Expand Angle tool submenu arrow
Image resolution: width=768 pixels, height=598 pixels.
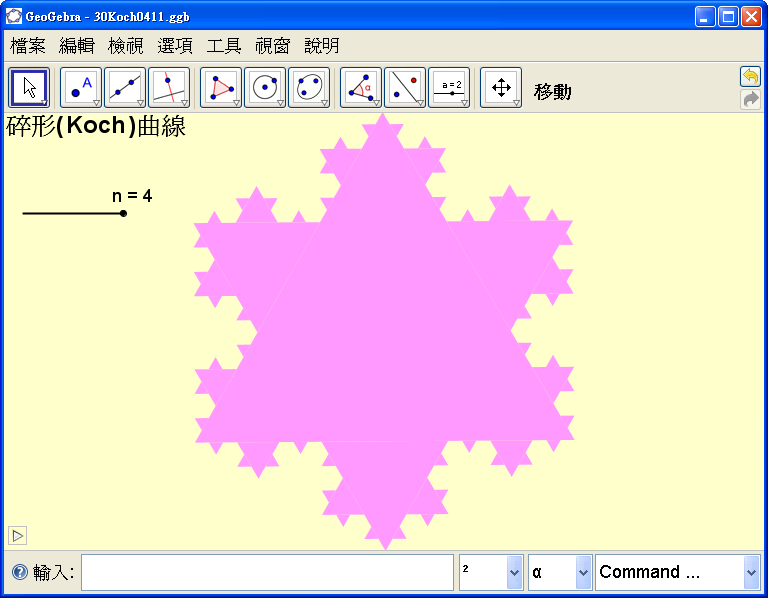click(377, 102)
